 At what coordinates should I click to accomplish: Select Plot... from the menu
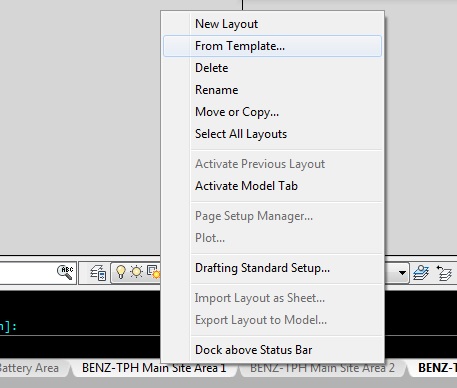pos(272,238)
